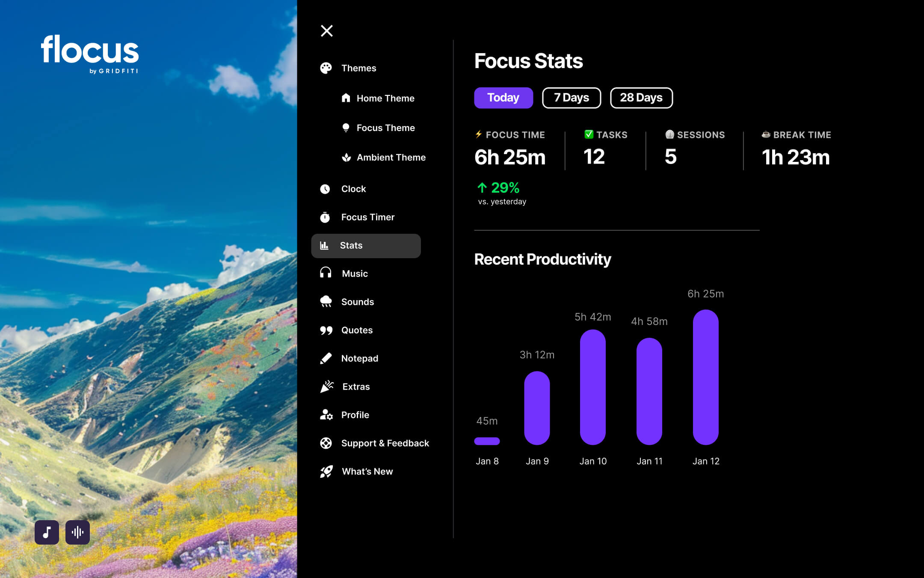924x578 pixels.
Task: Switch stats to 28 Days
Action: click(x=641, y=98)
